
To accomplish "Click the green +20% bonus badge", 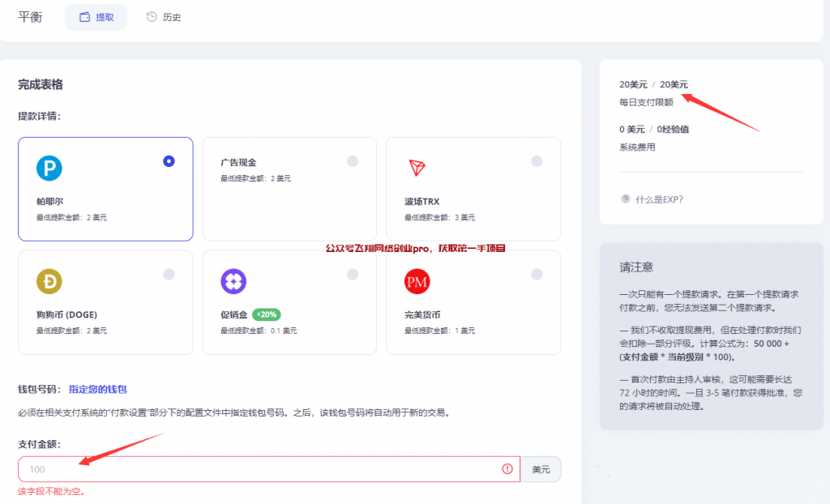I will (x=266, y=314).
